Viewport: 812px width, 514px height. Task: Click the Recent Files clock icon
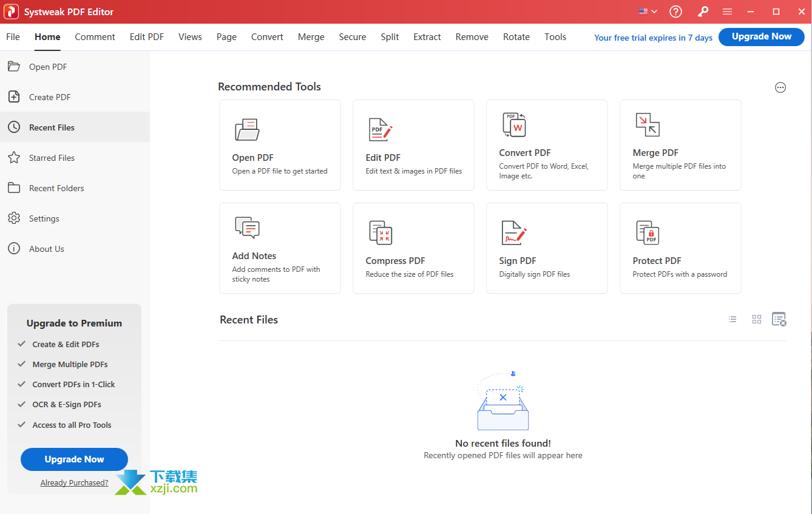pyautogui.click(x=14, y=127)
